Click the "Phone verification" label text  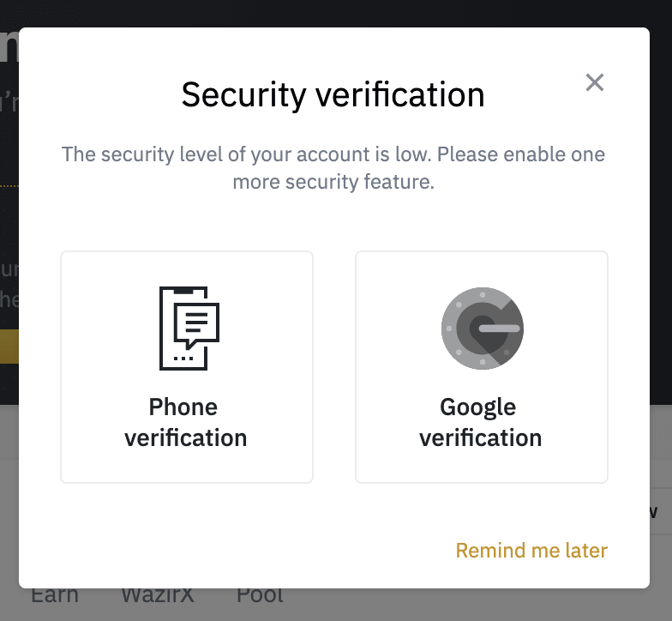[x=185, y=422]
